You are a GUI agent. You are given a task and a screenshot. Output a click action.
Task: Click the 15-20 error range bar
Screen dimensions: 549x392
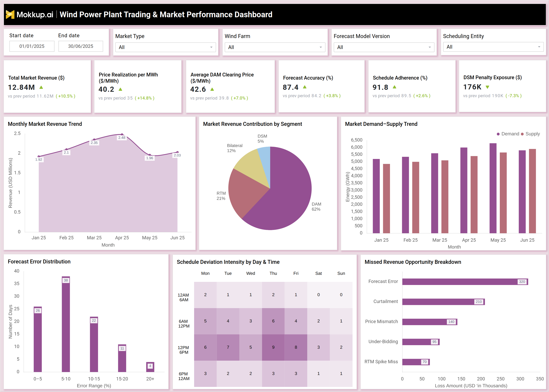click(x=122, y=358)
